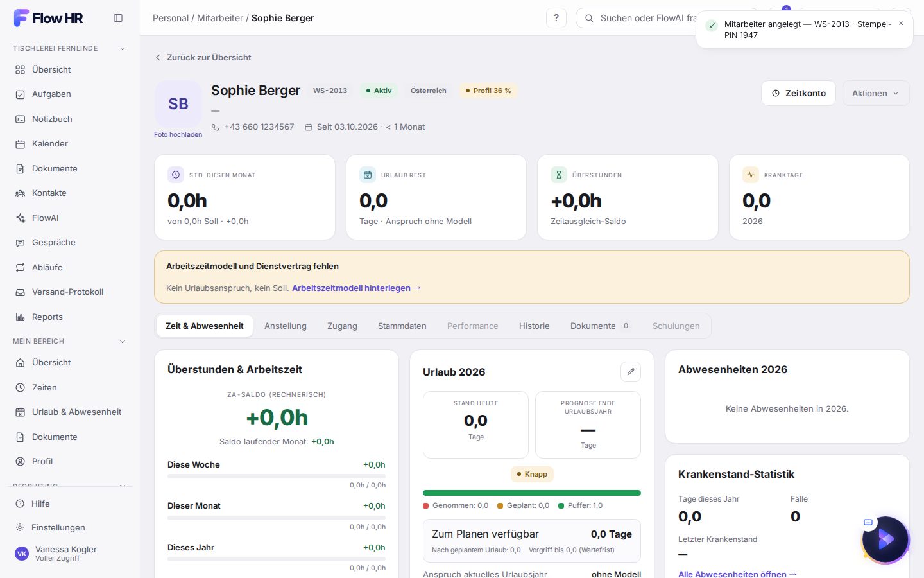Open Abläufe in the sidebar
The height and width of the screenshot is (578, 924).
(70, 267)
